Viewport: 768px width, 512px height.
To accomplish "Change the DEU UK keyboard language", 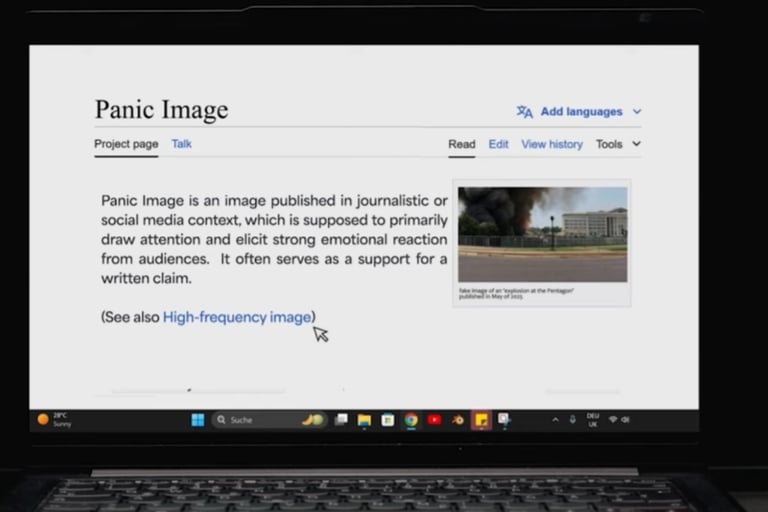I will pyautogui.click(x=593, y=420).
